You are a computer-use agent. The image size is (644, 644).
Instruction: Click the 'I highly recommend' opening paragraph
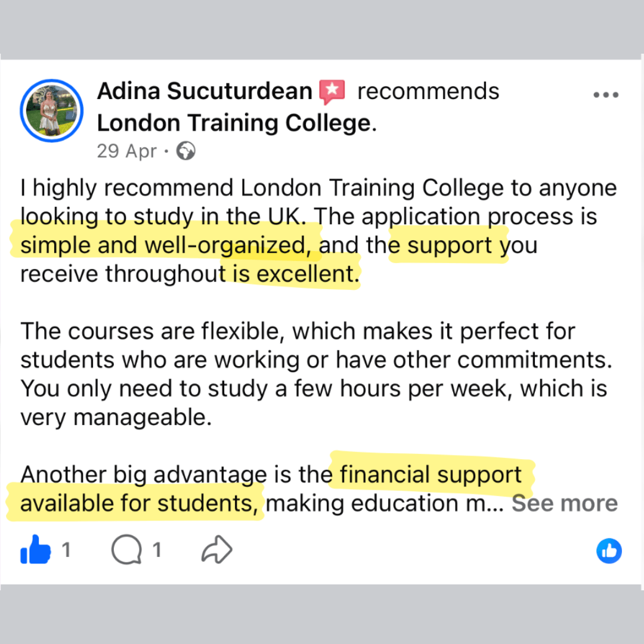click(x=318, y=230)
